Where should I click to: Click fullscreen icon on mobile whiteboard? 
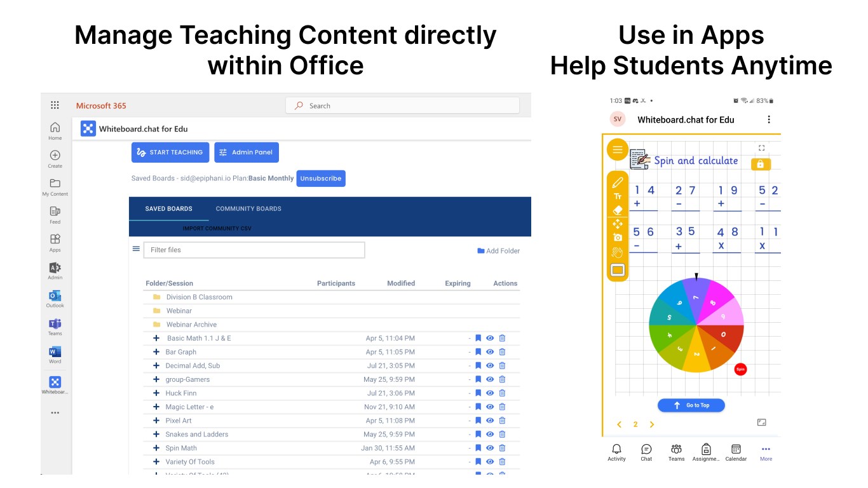coord(762,147)
